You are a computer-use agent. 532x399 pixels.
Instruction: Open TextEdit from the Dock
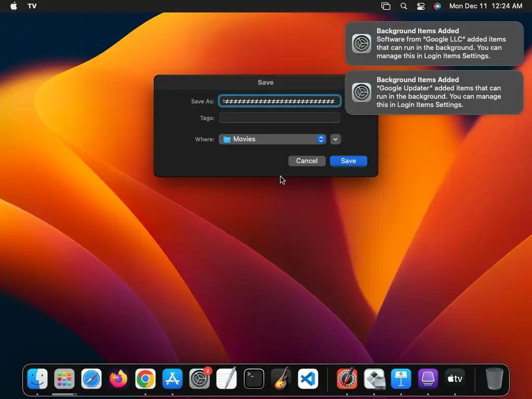point(227,379)
